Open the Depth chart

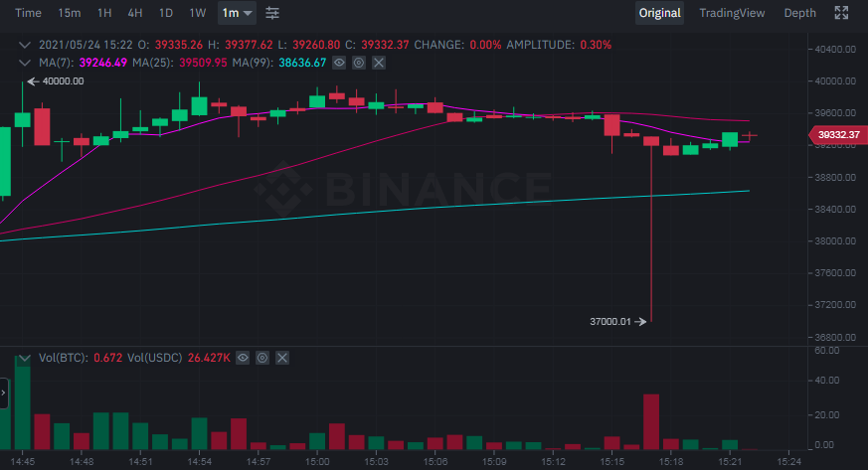click(800, 13)
